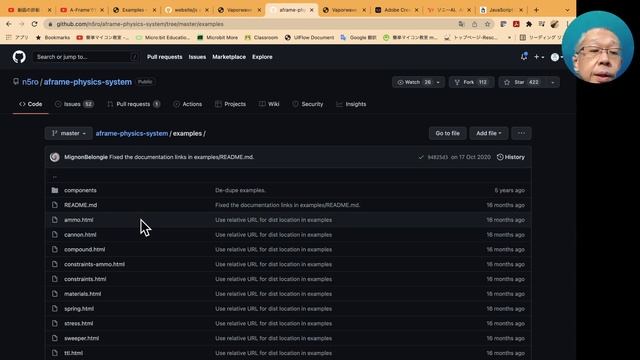The height and width of the screenshot is (360, 640).
Task: Close the aframe-physics browser tab
Action: pyautogui.click(x=312, y=10)
